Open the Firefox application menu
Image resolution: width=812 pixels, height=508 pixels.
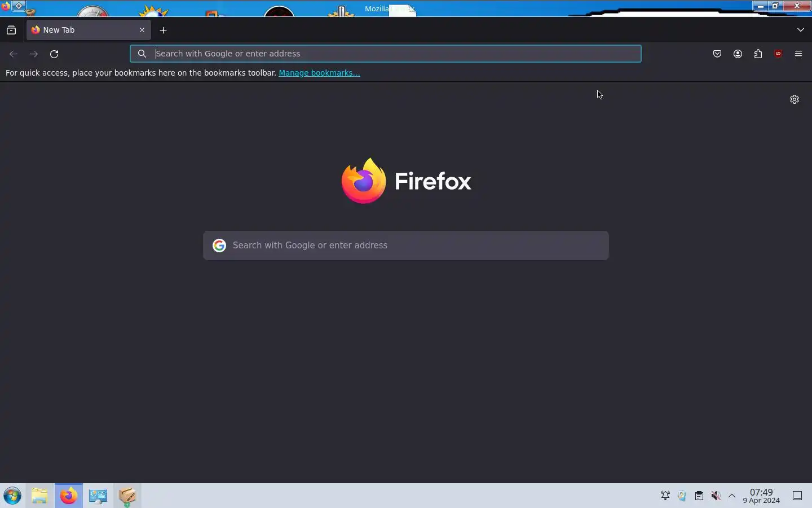[800, 54]
